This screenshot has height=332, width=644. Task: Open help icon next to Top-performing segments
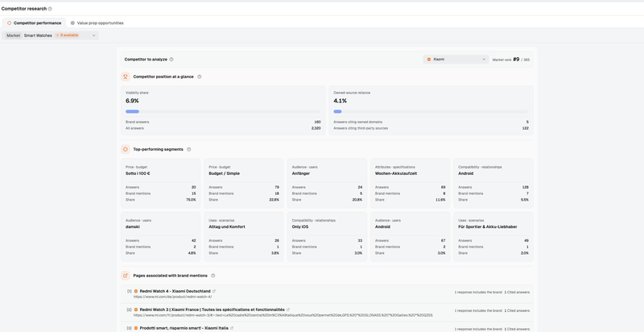tap(189, 149)
